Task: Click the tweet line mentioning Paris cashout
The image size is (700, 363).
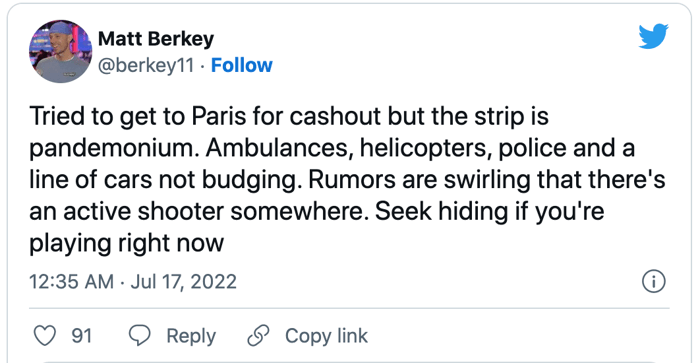Action: 289,116
